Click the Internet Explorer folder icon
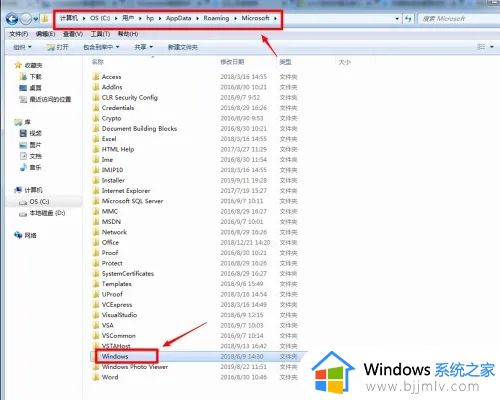 (96, 191)
